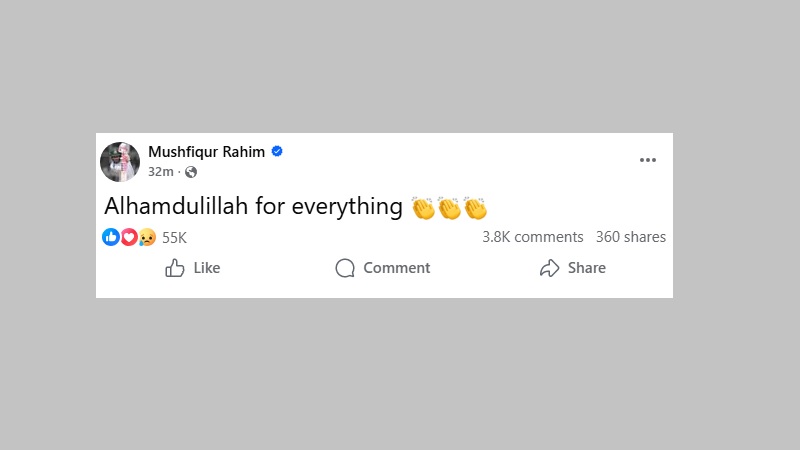
Task: Click the blue thumbs-up reaction icon
Action: click(111, 237)
